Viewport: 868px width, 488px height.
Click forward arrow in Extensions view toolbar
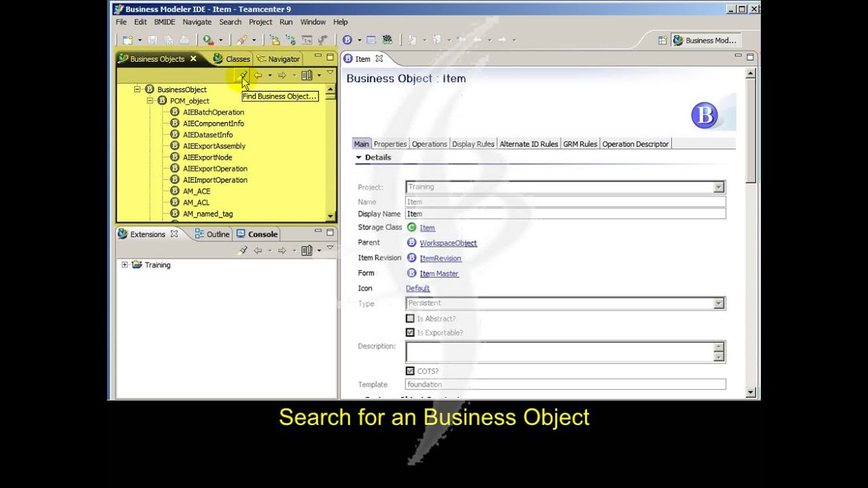pyautogui.click(x=282, y=250)
